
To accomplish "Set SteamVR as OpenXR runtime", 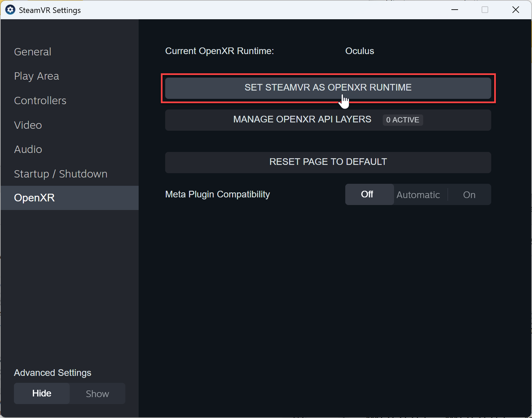I will point(328,88).
